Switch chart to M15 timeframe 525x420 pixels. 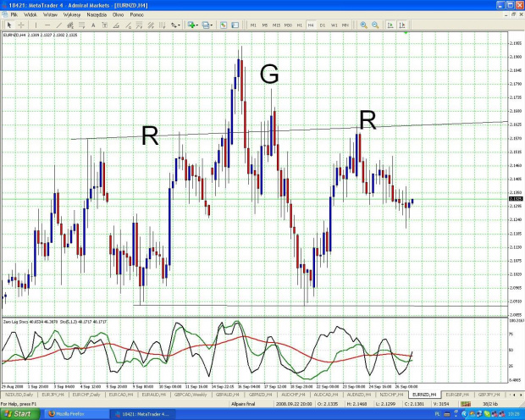276,25
